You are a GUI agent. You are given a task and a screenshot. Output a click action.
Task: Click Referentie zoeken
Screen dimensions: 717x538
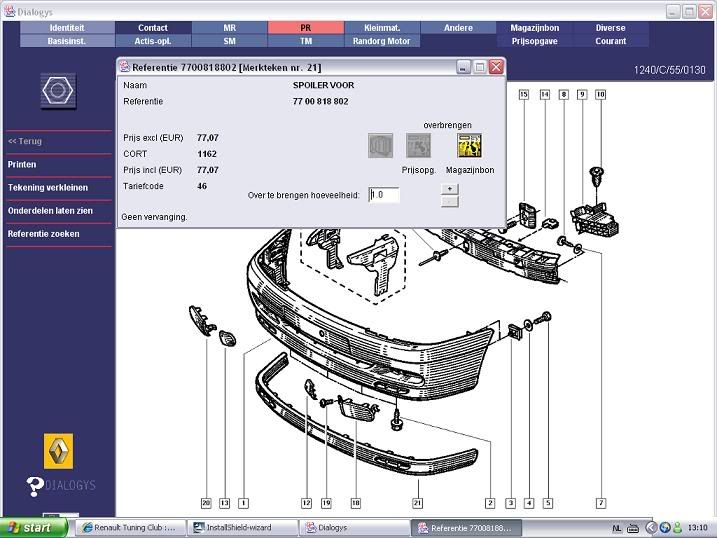tap(44, 234)
